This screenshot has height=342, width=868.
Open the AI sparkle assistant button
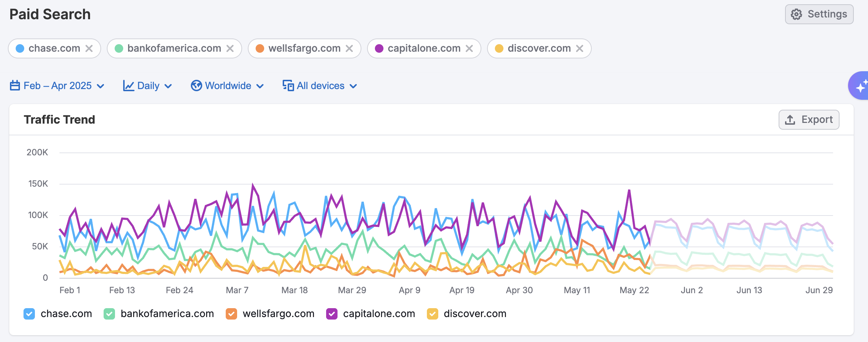pyautogui.click(x=860, y=86)
